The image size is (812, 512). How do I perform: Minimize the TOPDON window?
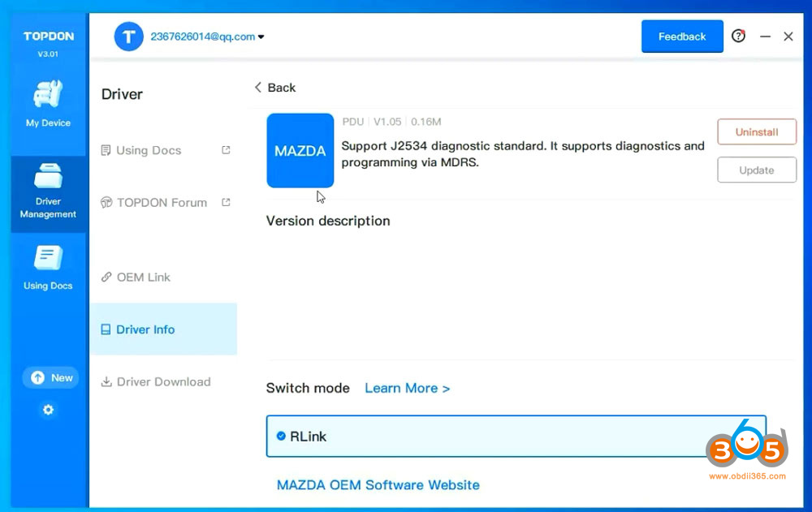coord(765,37)
